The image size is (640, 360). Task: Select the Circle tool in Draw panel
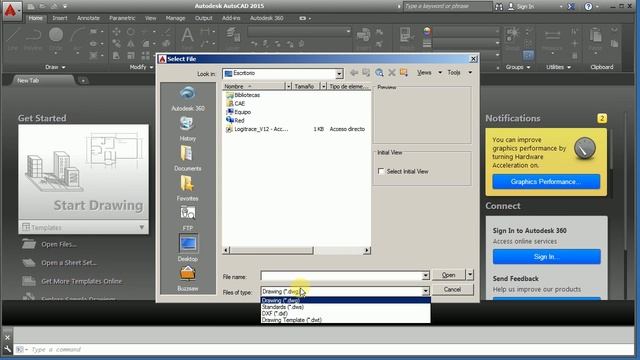56,38
